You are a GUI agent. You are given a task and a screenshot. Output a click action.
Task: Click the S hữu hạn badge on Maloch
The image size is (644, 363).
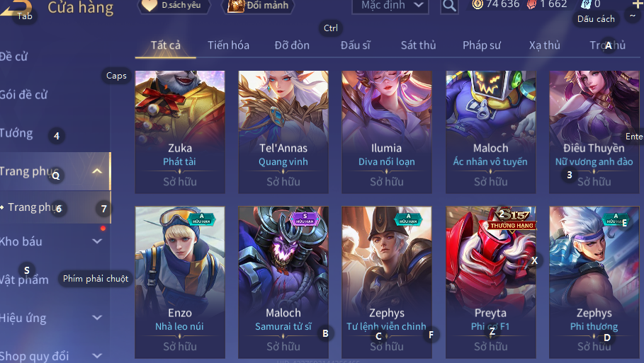click(x=305, y=219)
